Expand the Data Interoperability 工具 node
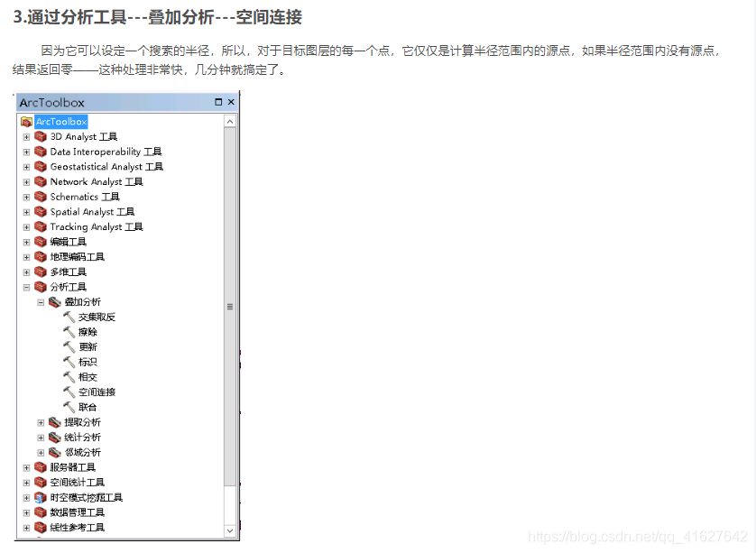Image resolution: width=756 pixels, height=553 pixels. tap(26, 152)
